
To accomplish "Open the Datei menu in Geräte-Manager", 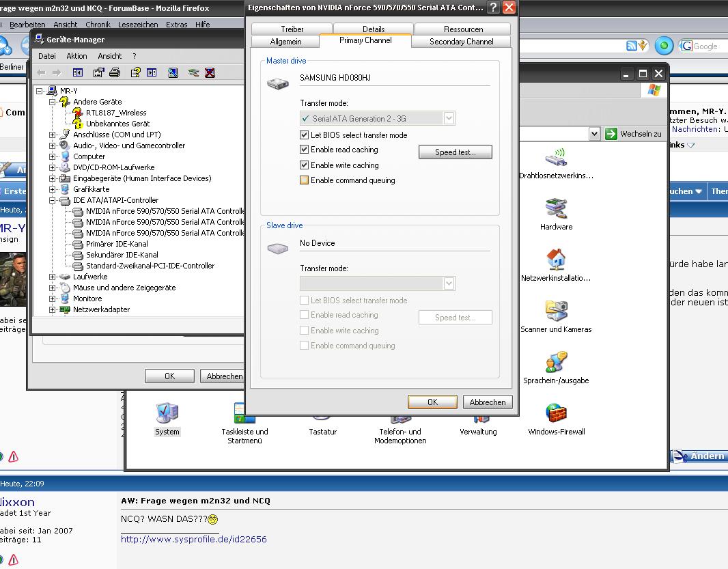I will pos(47,56).
